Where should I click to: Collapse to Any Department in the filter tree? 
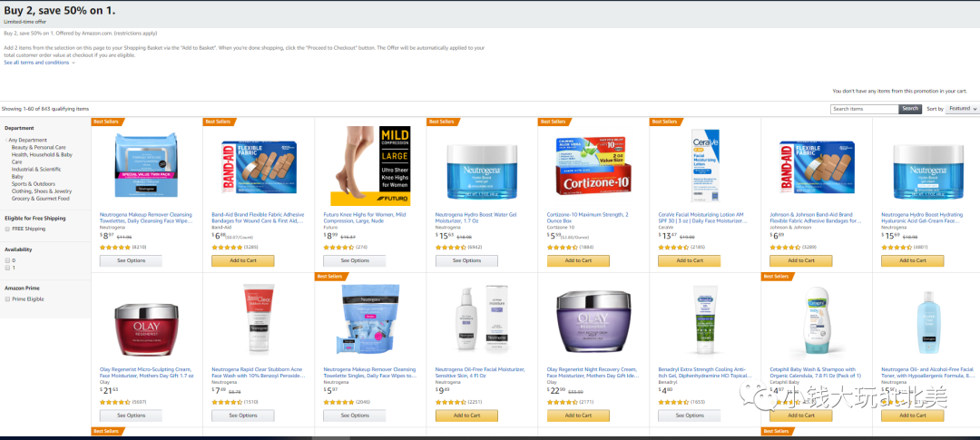[x=27, y=140]
